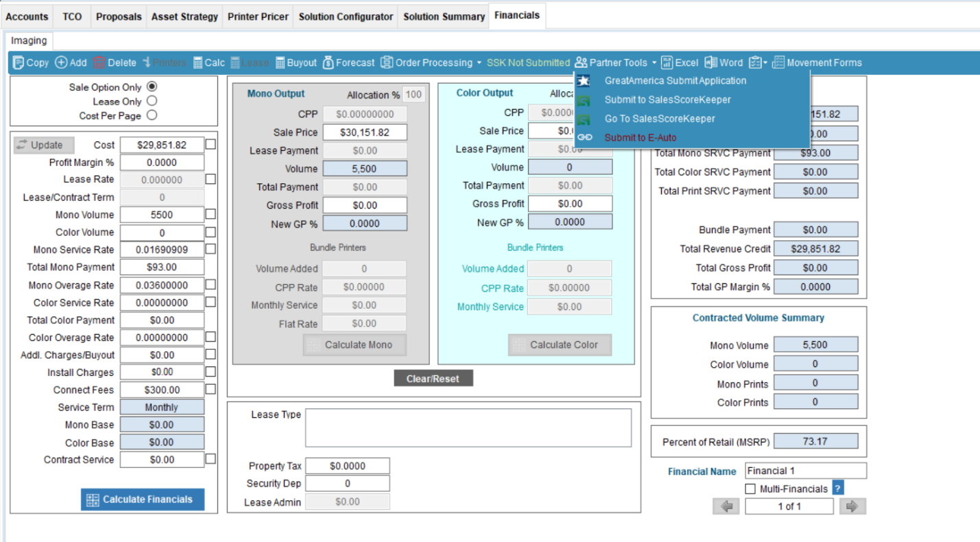
Task: Click the checklist icon beside Word
Action: (755, 62)
